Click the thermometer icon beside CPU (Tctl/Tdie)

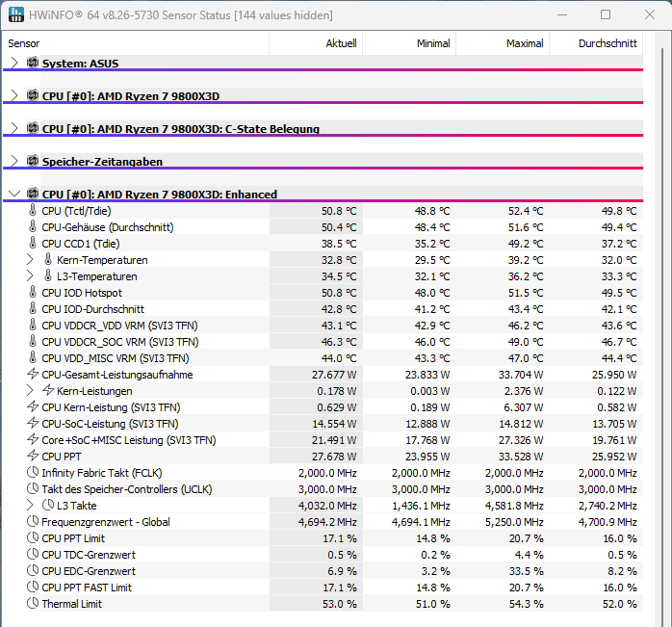(32, 211)
